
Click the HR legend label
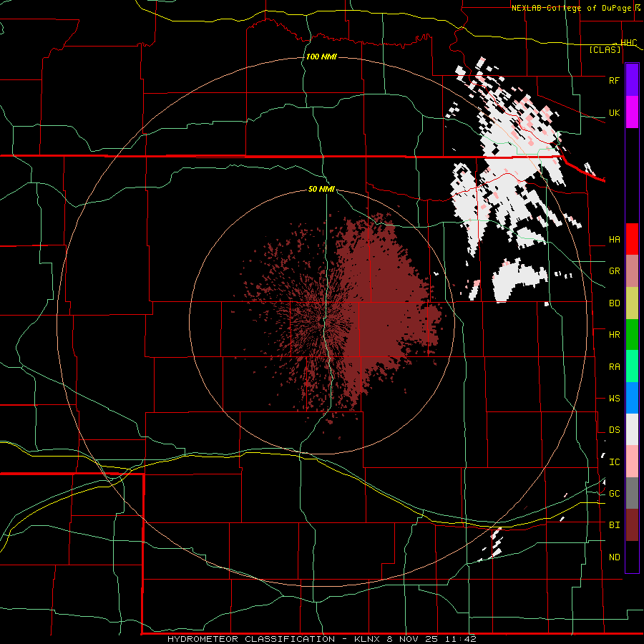pos(614,335)
